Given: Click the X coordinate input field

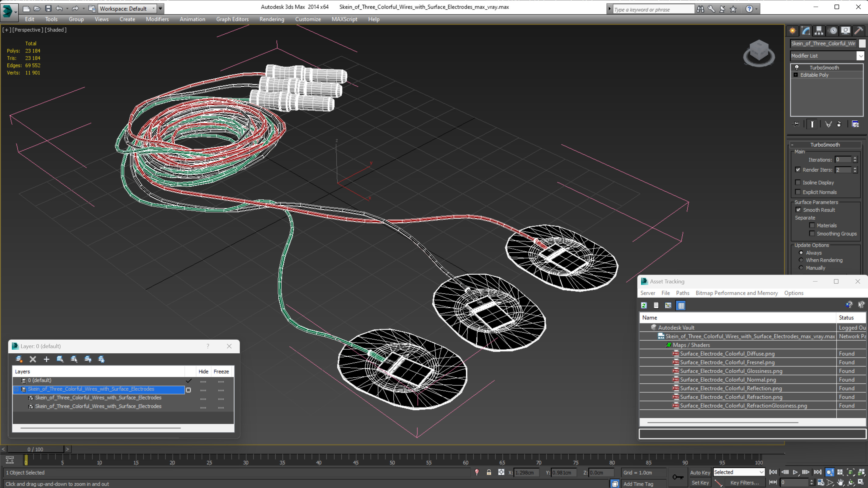Looking at the screenshot, I should coord(526,472).
